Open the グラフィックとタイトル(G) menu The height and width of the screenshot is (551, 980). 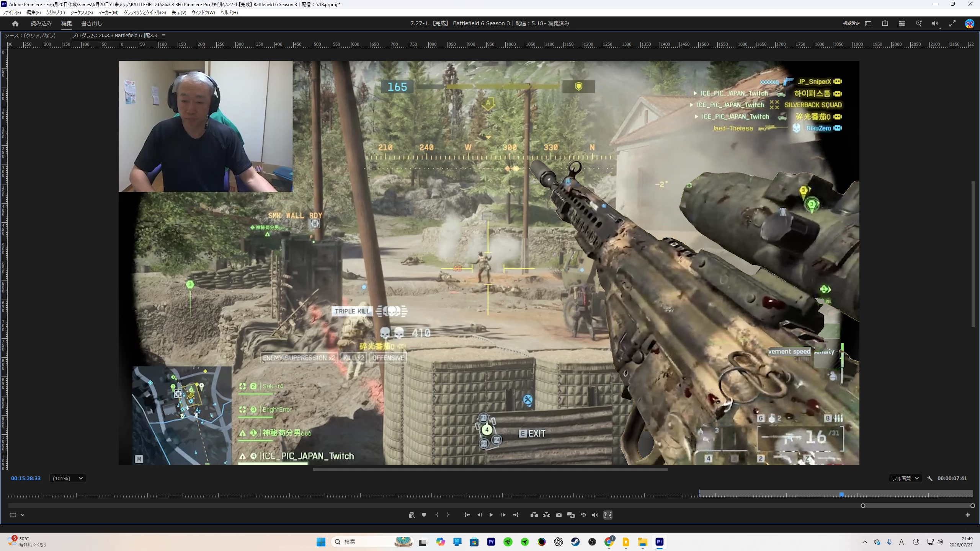(145, 13)
